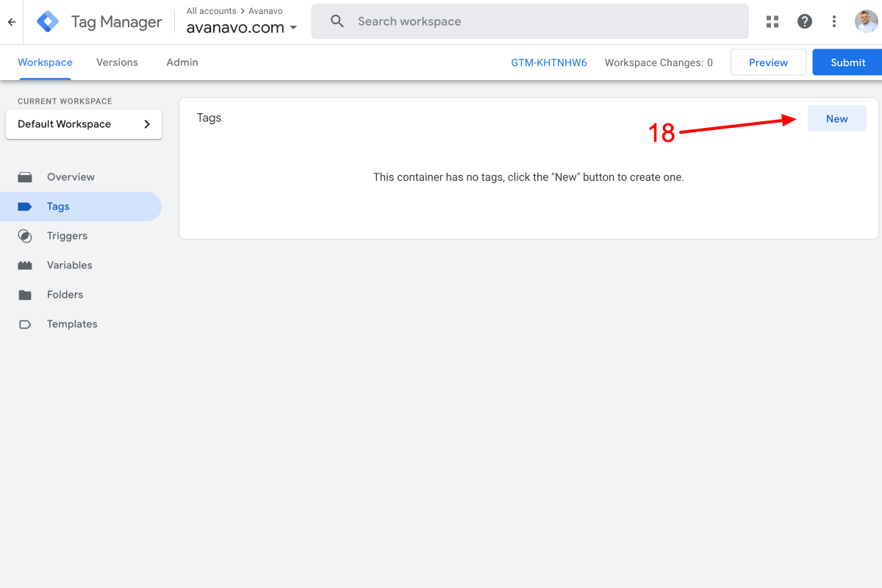Open the three-dot overflow menu

pyautogui.click(x=834, y=21)
